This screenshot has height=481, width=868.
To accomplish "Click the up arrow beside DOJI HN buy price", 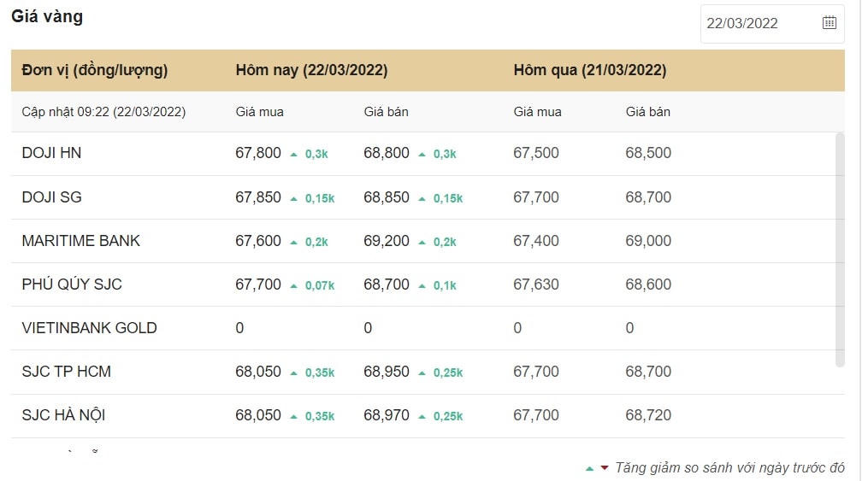I will [x=294, y=155].
